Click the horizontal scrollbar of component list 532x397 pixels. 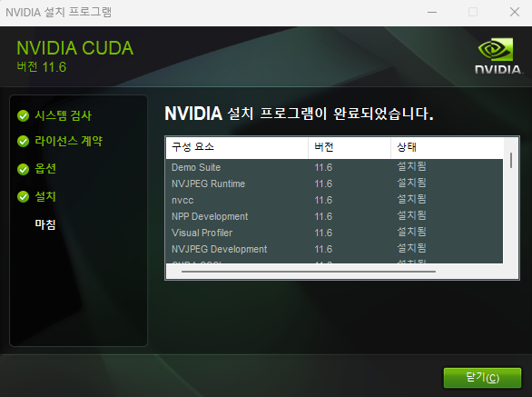click(309, 272)
